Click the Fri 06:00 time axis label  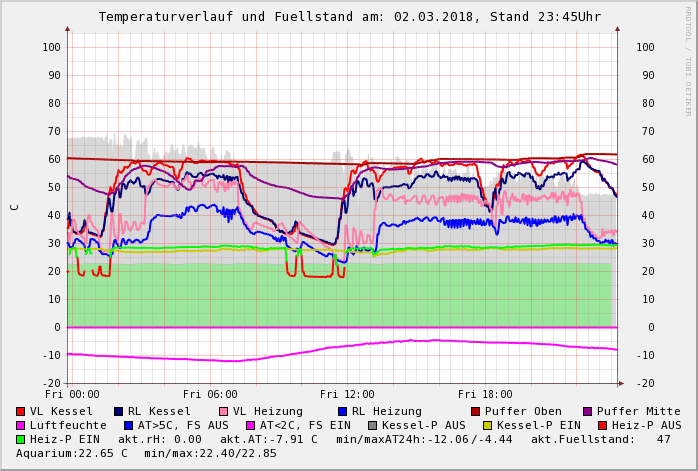point(209,394)
